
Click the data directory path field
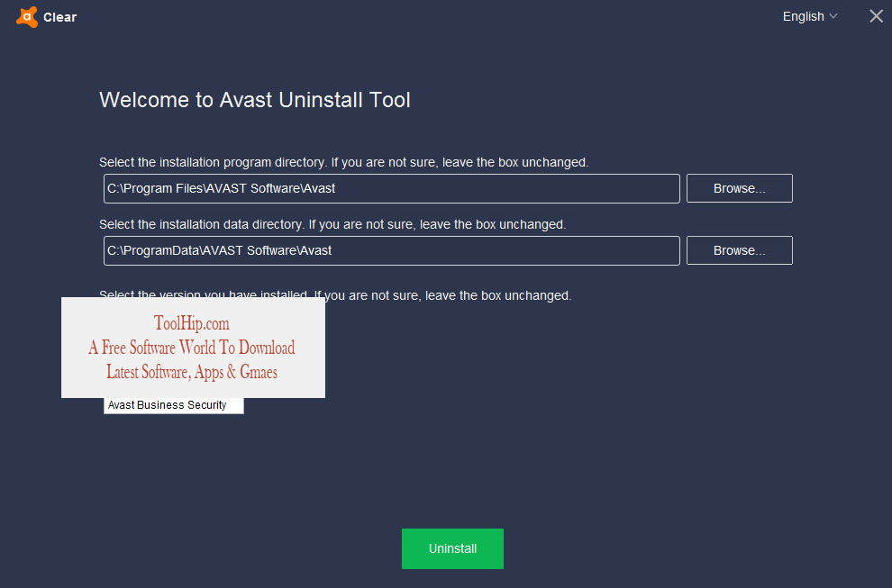pos(391,250)
